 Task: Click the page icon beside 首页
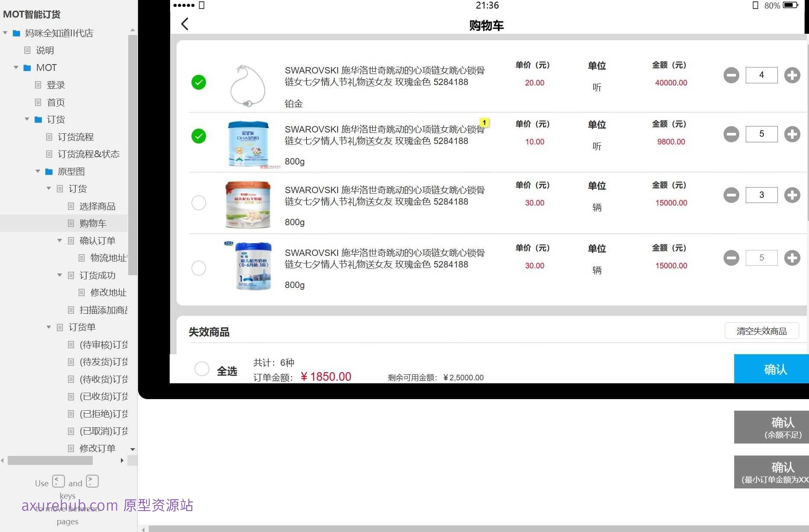coord(38,103)
